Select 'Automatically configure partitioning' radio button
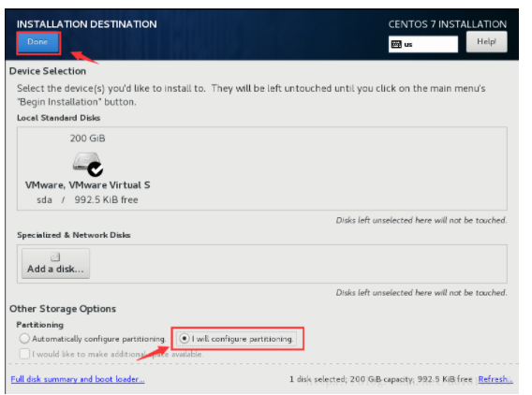Screen dimensions: 532x395 coord(24,339)
